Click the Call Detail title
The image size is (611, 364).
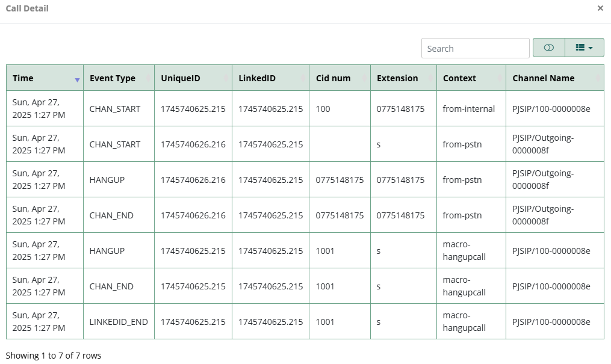(27, 8)
